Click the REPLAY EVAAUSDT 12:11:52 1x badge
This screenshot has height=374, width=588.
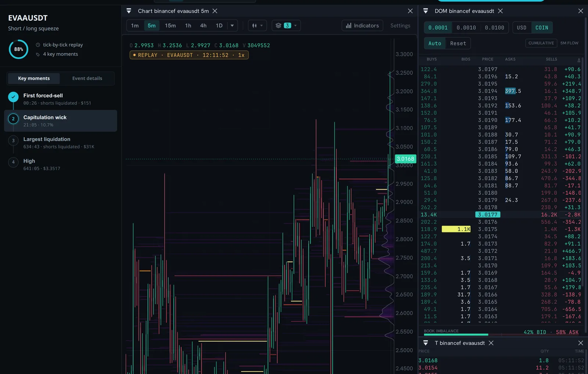(x=189, y=55)
